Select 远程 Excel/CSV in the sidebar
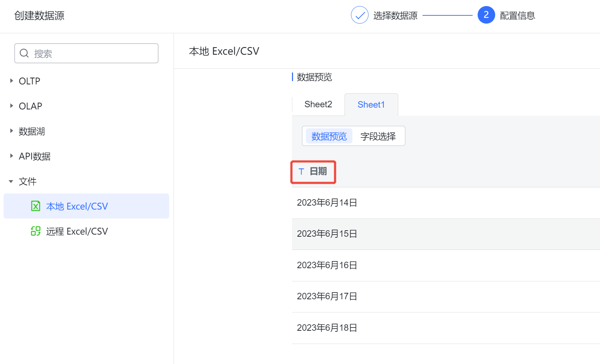This screenshot has height=364, width=600. coord(86,231)
